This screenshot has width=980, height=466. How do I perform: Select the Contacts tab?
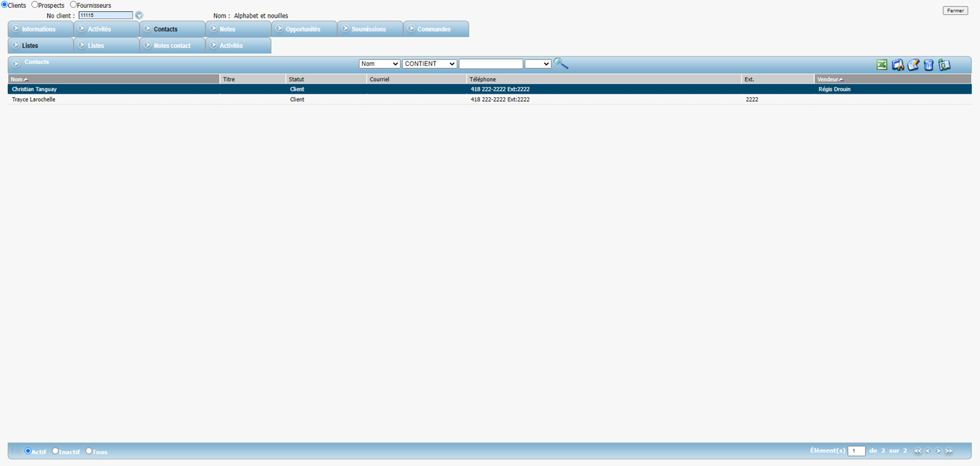coord(172,29)
